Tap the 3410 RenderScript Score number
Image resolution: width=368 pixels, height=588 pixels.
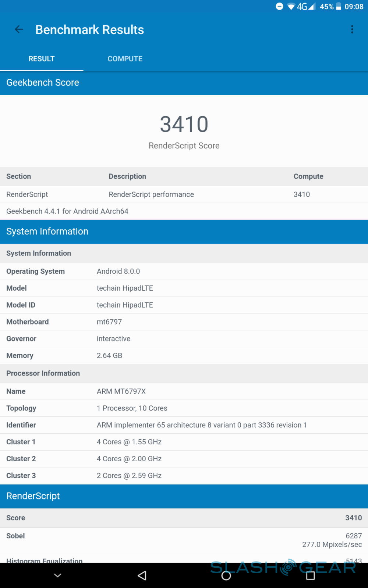(x=184, y=124)
